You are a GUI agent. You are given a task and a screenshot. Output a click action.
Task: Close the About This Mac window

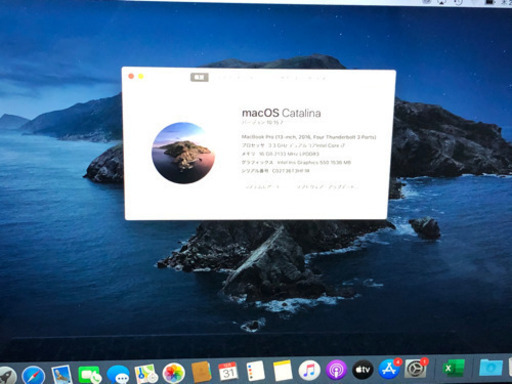tap(131, 76)
